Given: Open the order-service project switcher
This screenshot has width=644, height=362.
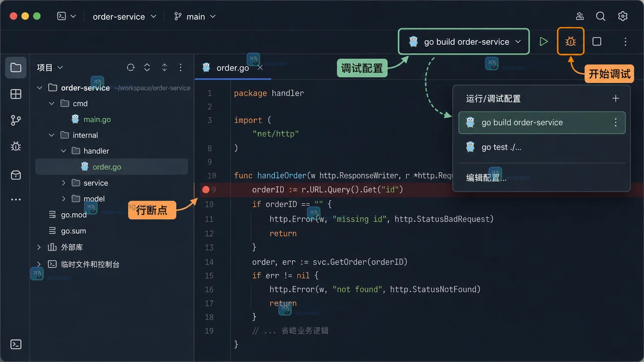Looking at the screenshot, I should (124, 17).
